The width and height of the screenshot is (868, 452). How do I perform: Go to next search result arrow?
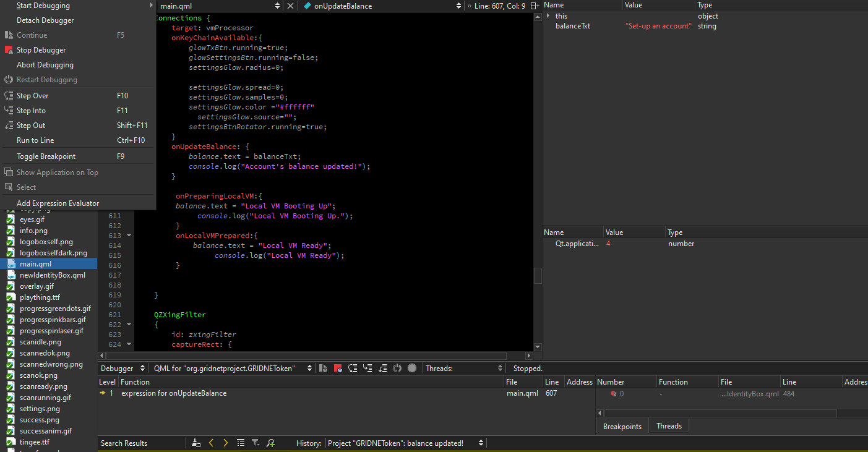point(226,443)
